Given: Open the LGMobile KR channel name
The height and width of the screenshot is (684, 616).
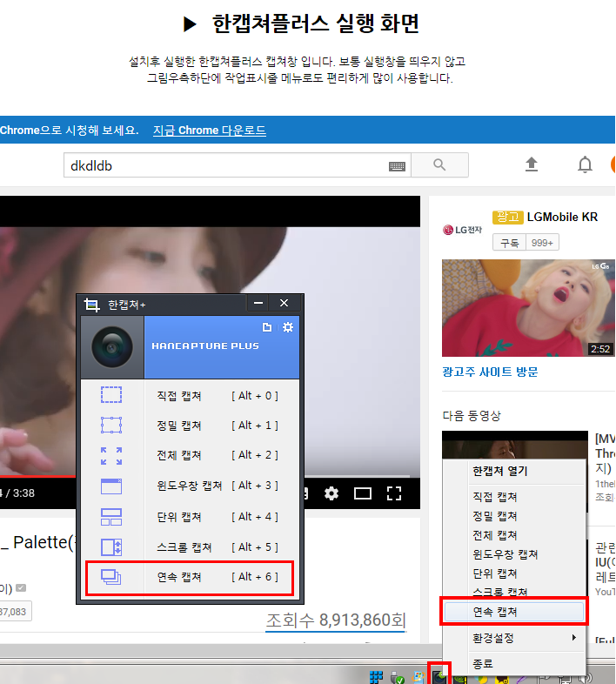Looking at the screenshot, I should [562, 217].
